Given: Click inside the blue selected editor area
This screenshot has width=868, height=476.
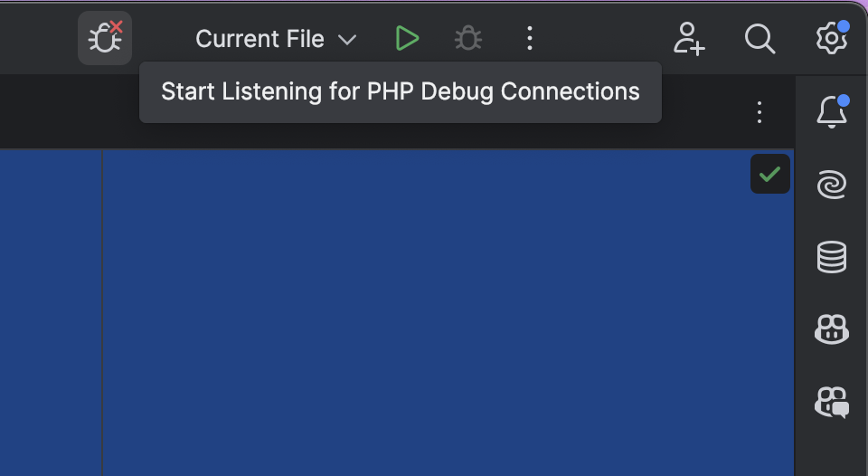Looking at the screenshot, I should point(434,317).
